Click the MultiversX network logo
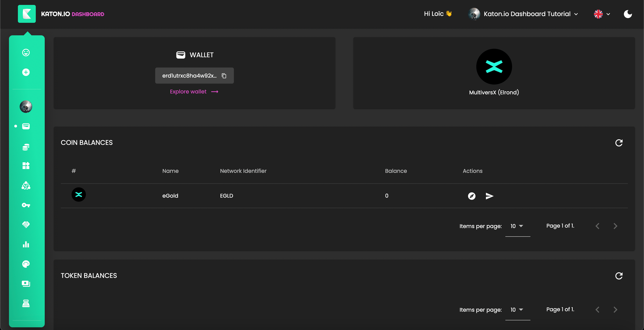This screenshot has width=644, height=330. pyautogui.click(x=494, y=66)
